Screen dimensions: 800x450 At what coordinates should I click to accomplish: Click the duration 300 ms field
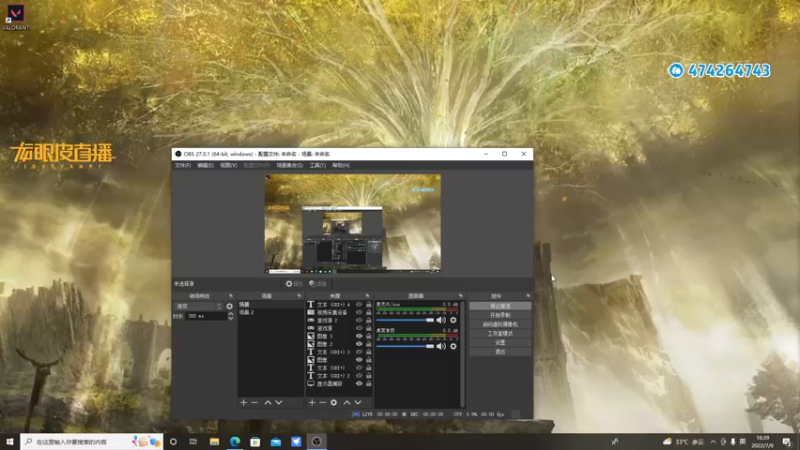point(206,316)
